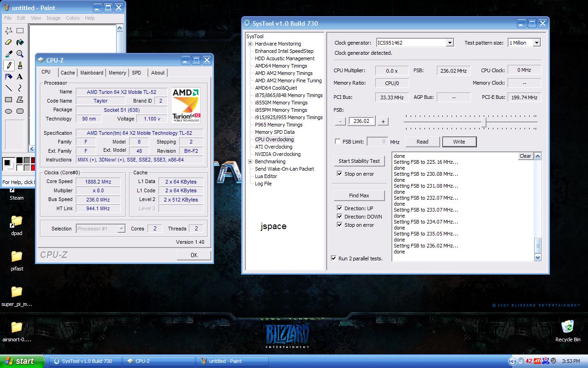Select the Rounded Rectangle tool

point(20,111)
